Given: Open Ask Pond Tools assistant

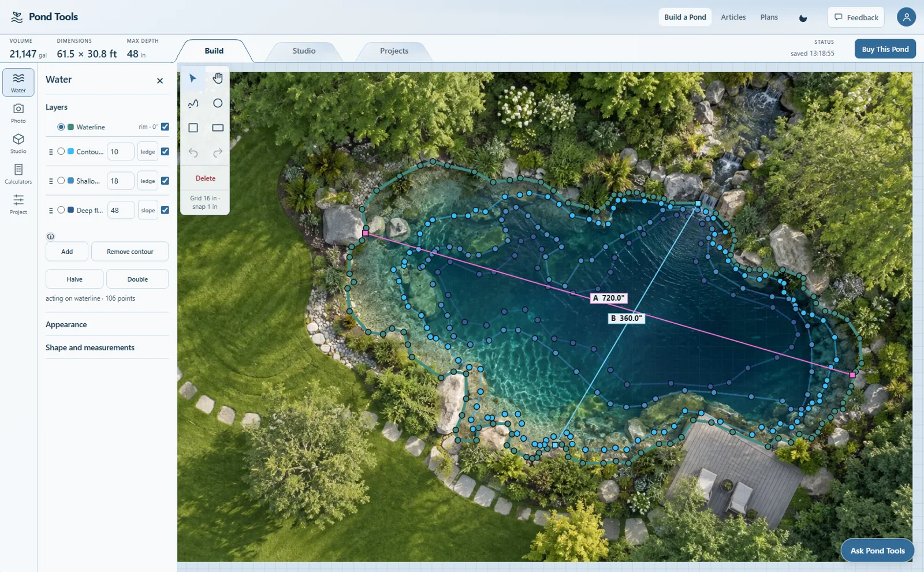Looking at the screenshot, I should pyautogui.click(x=877, y=551).
